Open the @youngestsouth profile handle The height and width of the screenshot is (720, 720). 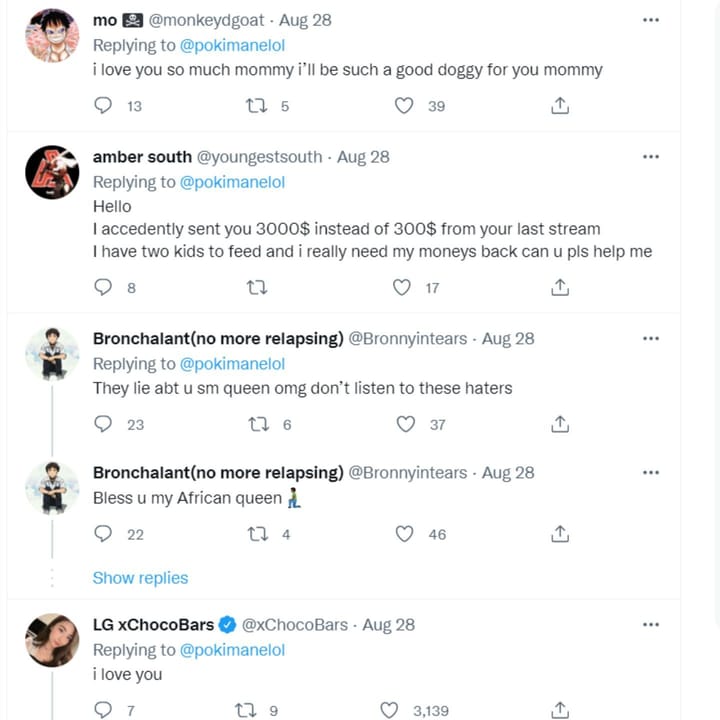coord(260,157)
